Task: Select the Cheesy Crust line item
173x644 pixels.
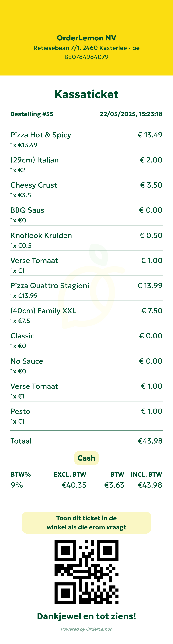Action: (34, 185)
